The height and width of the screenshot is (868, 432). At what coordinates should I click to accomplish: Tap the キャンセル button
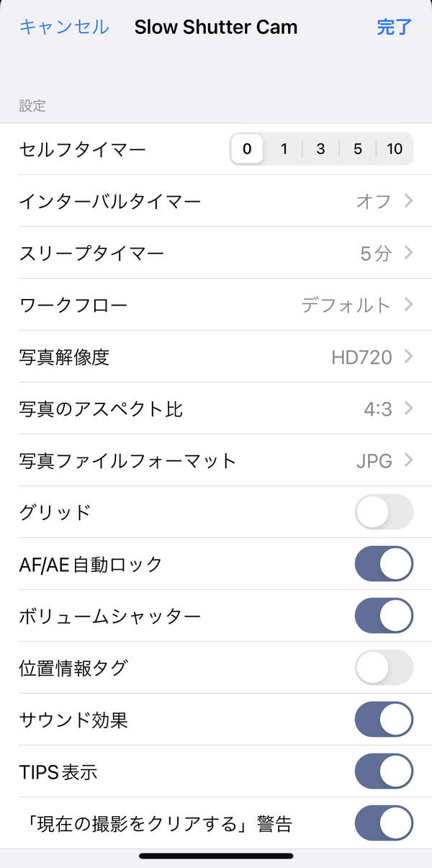(64, 27)
